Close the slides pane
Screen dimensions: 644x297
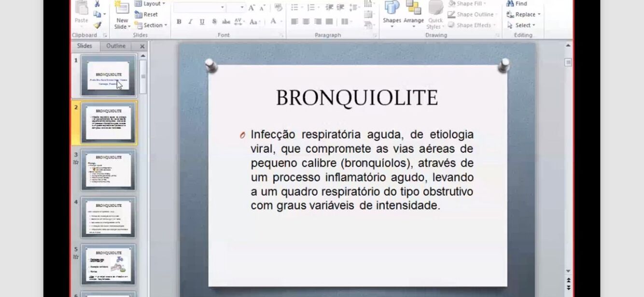[x=142, y=46]
